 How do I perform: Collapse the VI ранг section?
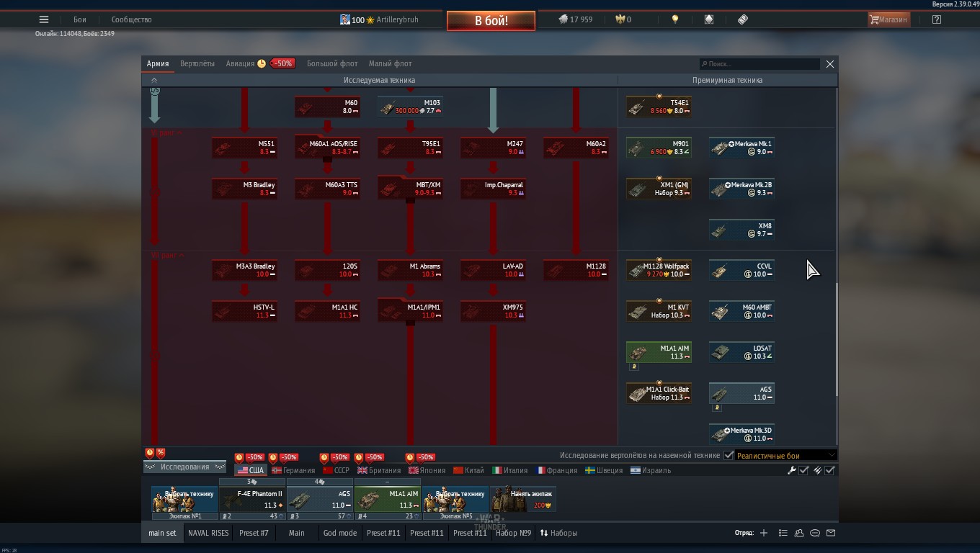click(166, 133)
